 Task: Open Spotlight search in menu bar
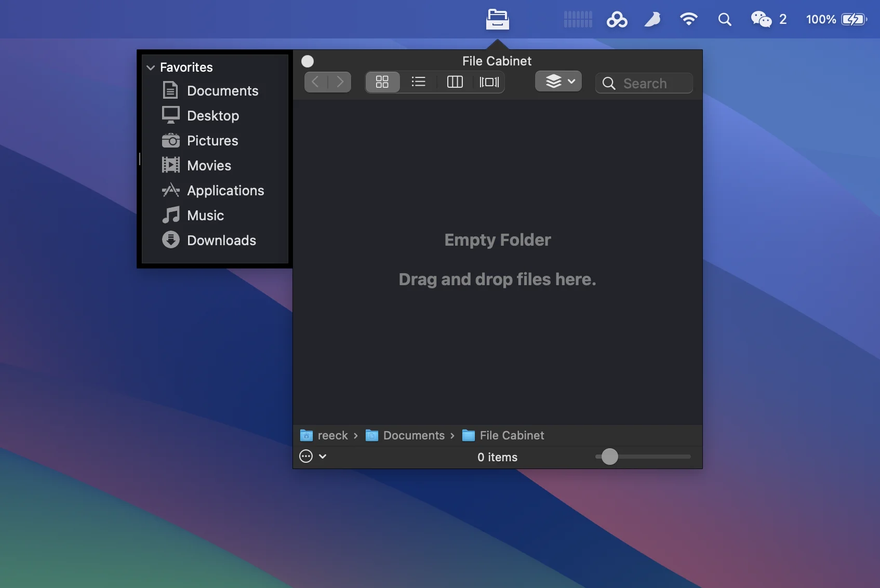click(725, 20)
